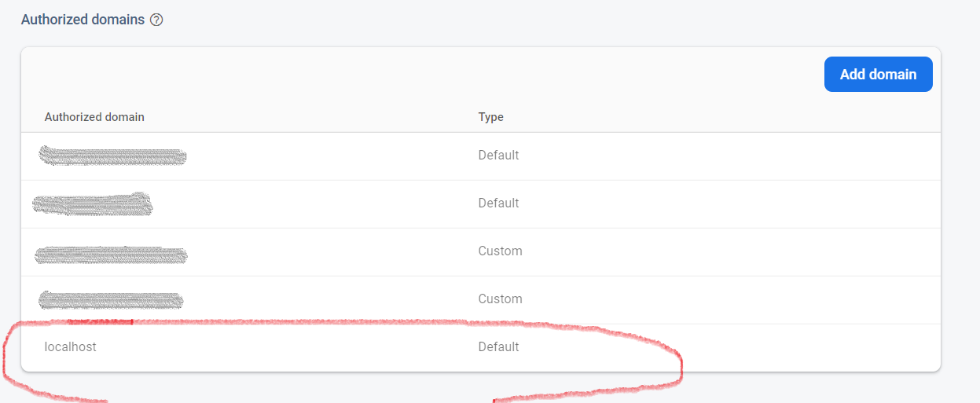Click the help icon beside Authorized domains

click(x=156, y=20)
